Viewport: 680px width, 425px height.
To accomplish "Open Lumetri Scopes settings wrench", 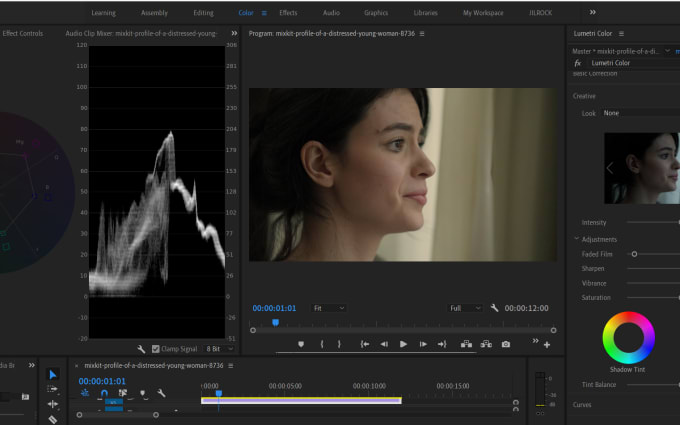I will point(141,349).
